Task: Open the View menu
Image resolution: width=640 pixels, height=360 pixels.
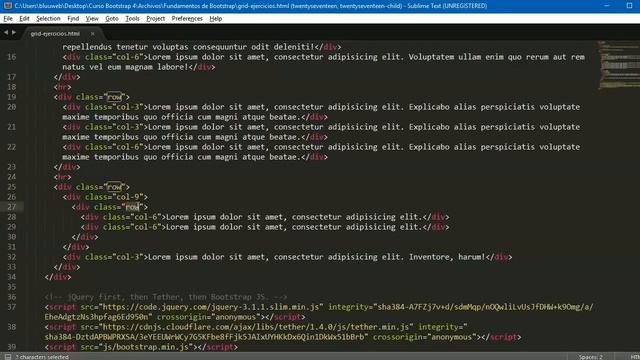Action: coord(92,18)
